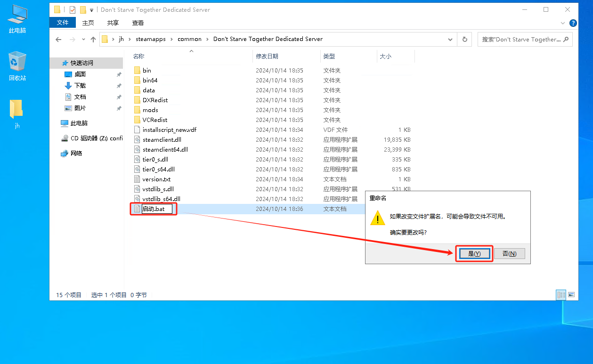
Task: Select the jh folder on the desktop
Action: point(17,113)
